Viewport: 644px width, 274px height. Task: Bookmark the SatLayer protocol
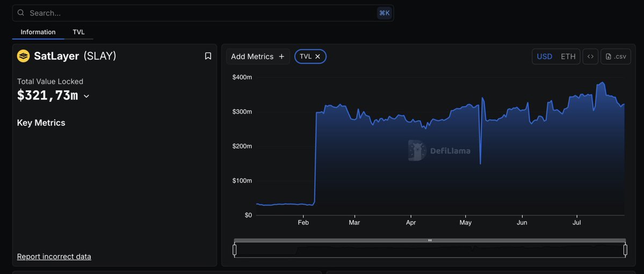[x=208, y=56]
